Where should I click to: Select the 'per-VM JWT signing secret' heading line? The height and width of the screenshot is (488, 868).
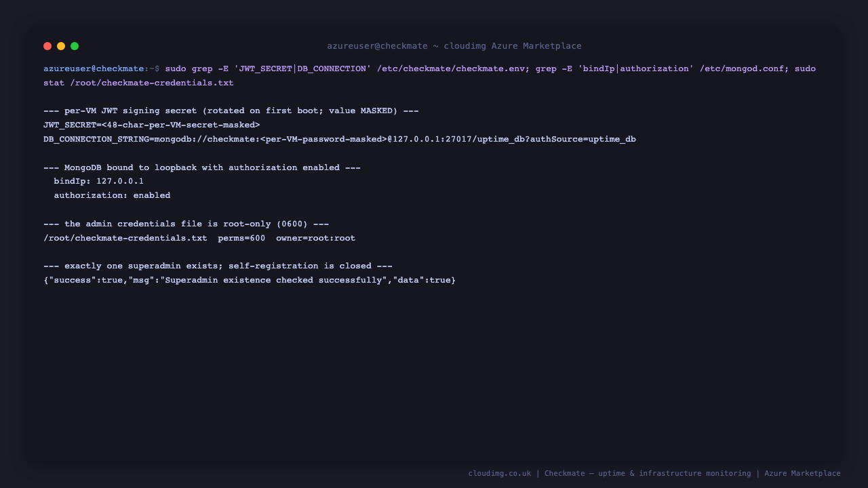coord(231,111)
